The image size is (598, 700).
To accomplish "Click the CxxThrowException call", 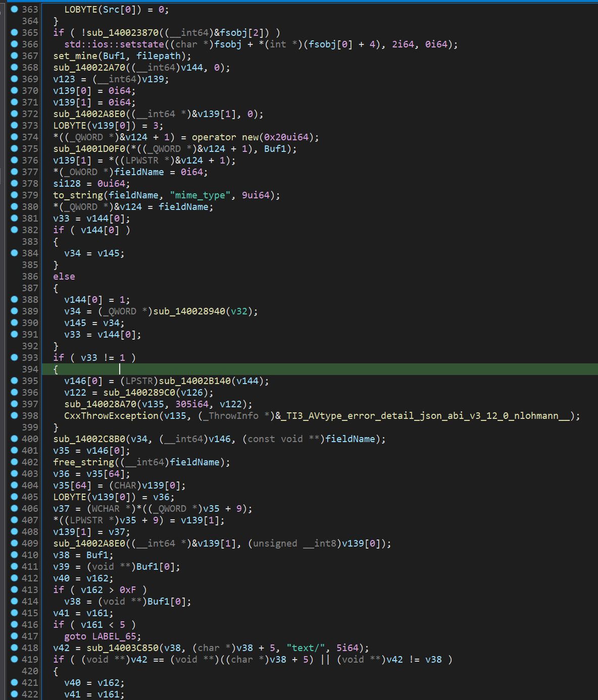I will [x=111, y=416].
